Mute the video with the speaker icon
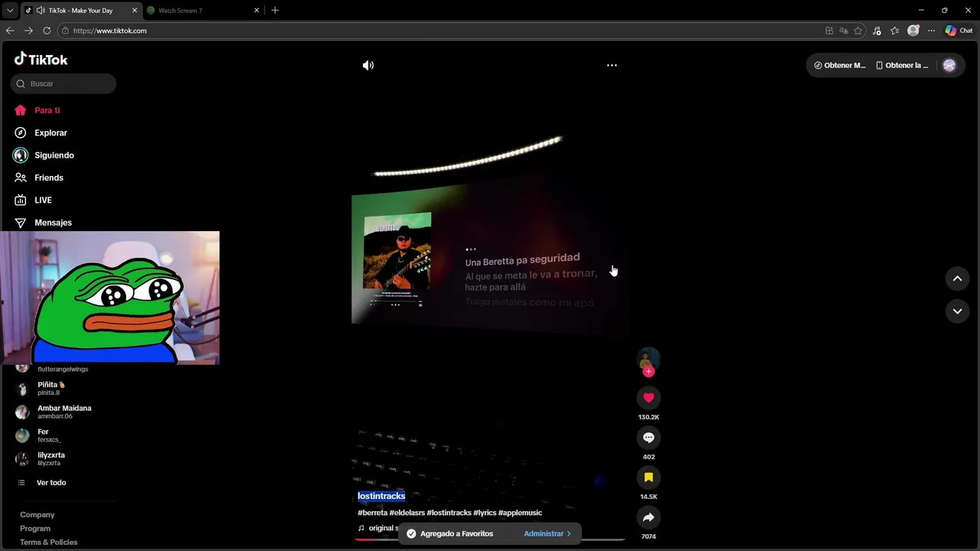Image resolution: width=980 pixels, height=551 pixels. pyautogui.click(x=368, y=65)
